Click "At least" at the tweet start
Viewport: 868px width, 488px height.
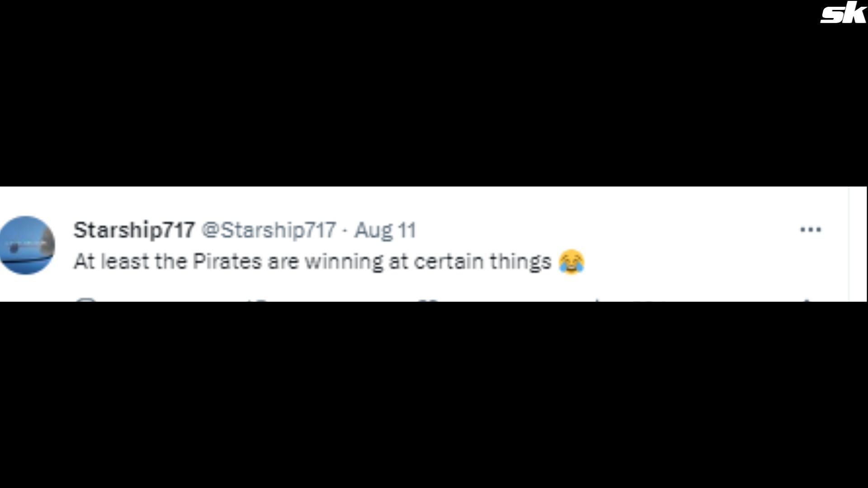tap(111, 262)
